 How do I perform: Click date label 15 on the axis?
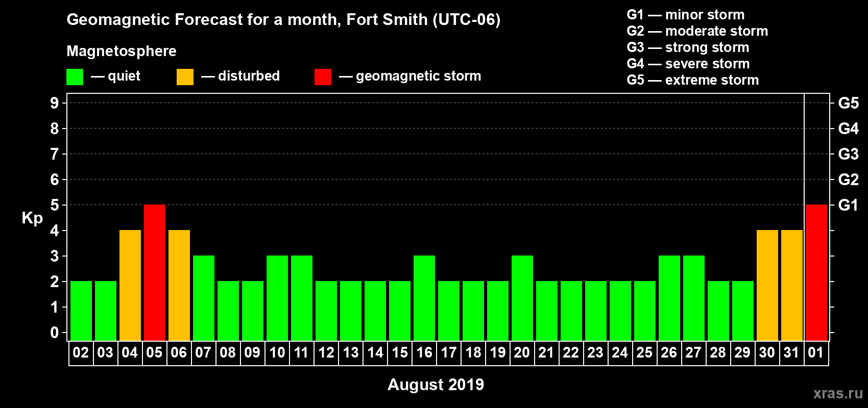point(399,352)
